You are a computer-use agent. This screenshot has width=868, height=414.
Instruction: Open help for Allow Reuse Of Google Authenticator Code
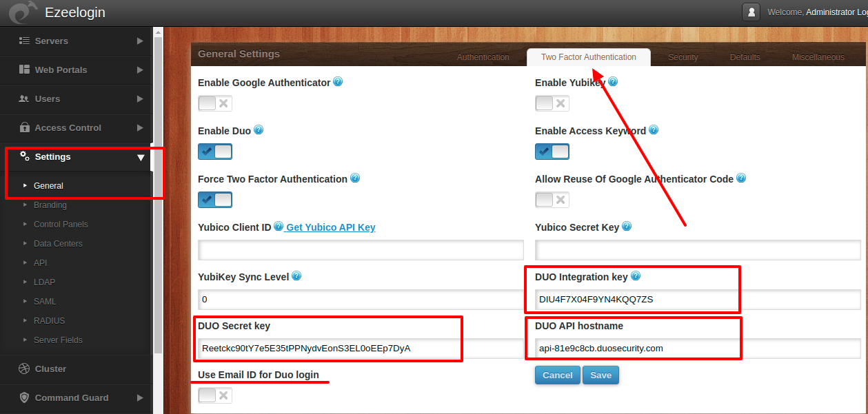[741, 178]
